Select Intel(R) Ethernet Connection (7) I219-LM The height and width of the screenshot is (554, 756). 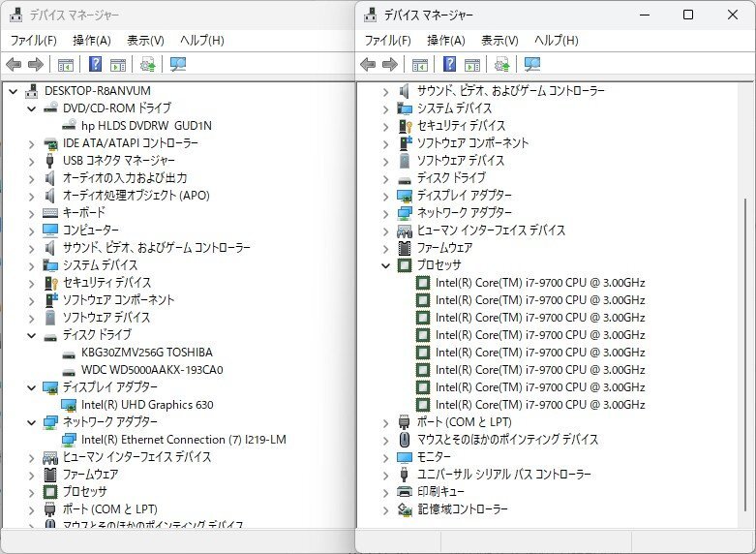(183, 440)
